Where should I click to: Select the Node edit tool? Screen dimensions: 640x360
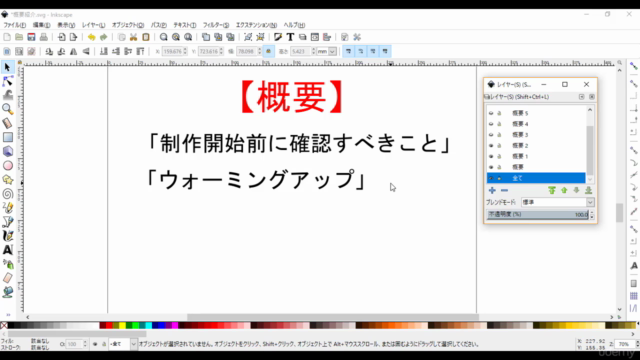[x=7, y=81]
